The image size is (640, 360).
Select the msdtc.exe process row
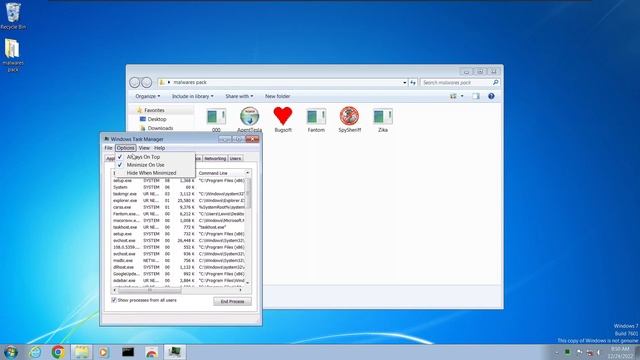(x=179, y=260)
